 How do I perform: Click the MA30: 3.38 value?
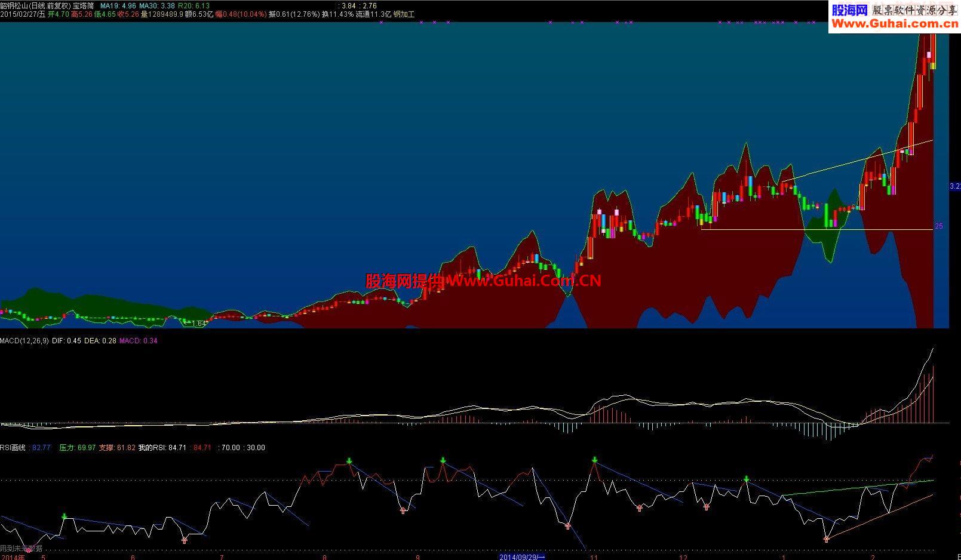pyautogui.click(x=157, y=5)
